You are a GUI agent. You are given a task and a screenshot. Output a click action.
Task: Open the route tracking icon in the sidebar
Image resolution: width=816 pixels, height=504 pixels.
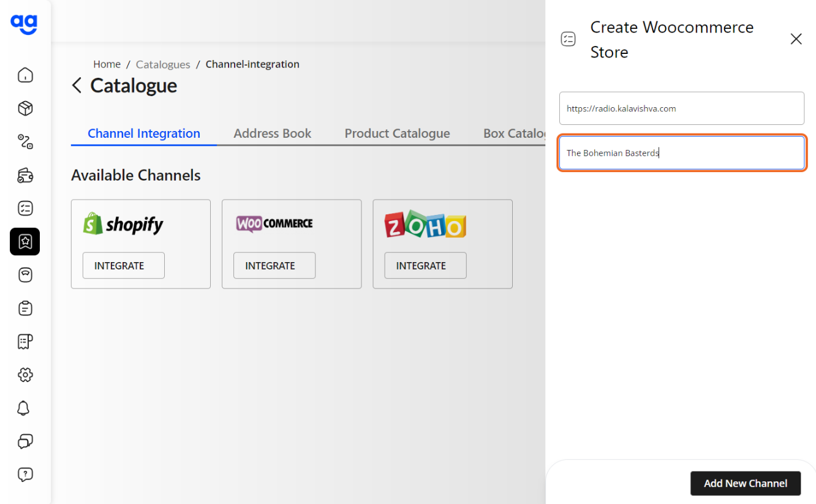coord(25,141)
